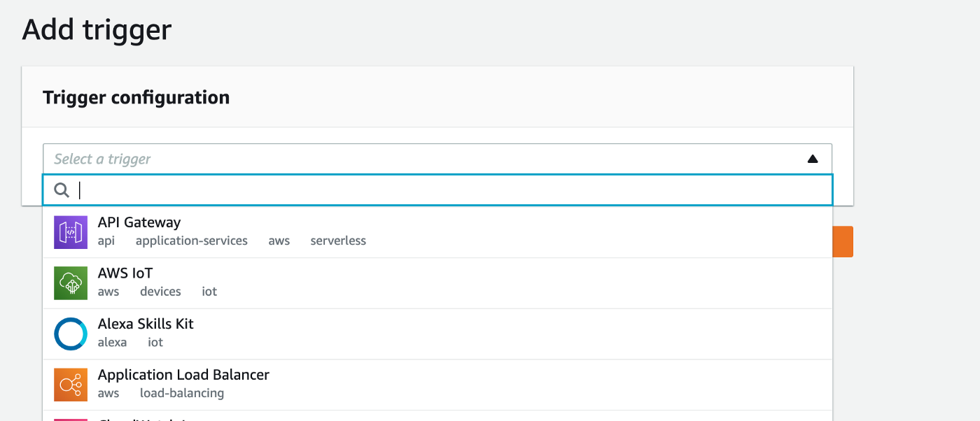This screenshot has width=980, height=421.
Task: Click the orange button behind the dropdown
Action: 843,241
